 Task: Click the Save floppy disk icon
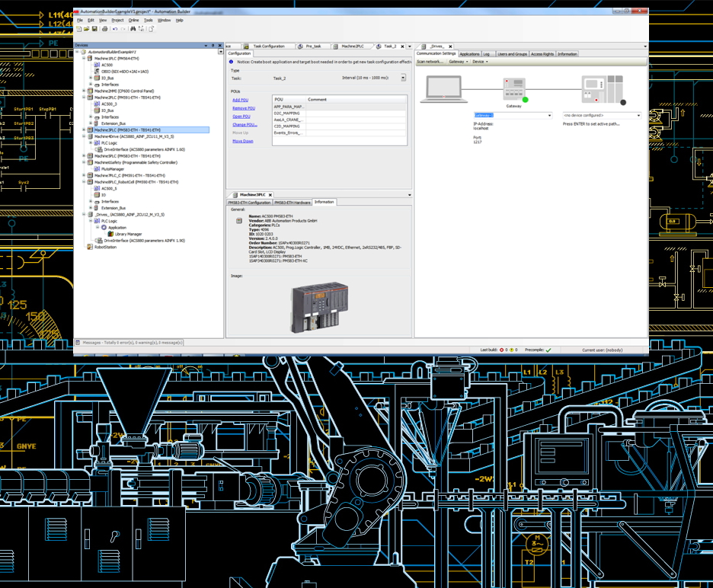click(94, 29)
